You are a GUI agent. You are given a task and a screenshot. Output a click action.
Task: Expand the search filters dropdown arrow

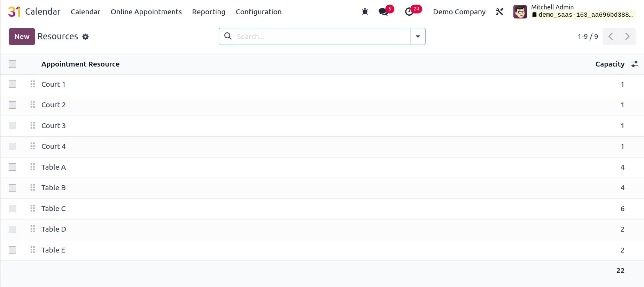coord(418,37)
